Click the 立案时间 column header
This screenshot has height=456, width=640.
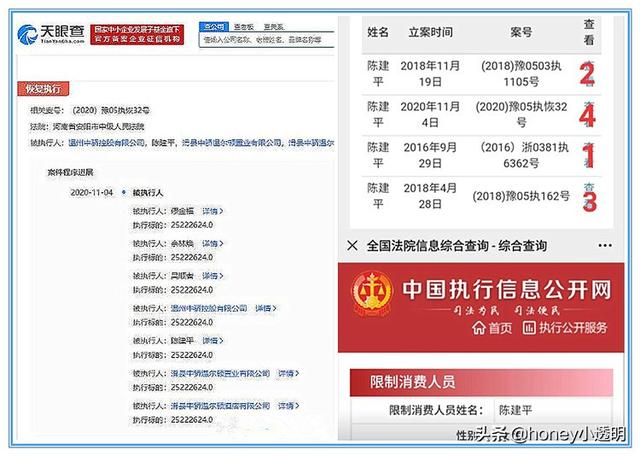(x=430, y=32)
